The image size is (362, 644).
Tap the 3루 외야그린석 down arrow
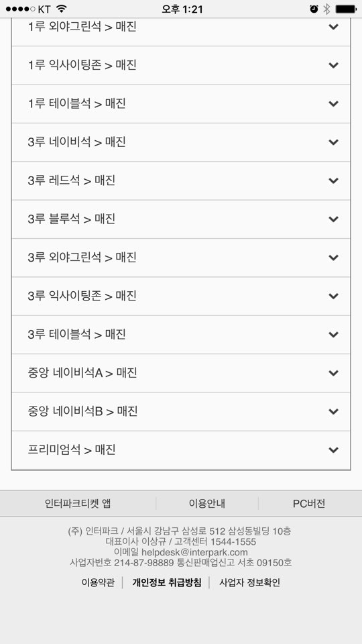[334, 258]
